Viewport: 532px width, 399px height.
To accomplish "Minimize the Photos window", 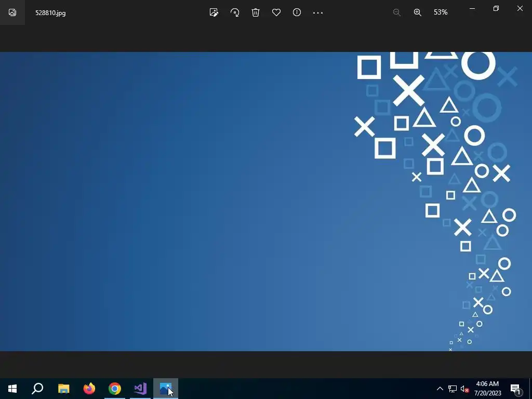I will pyautogui.click(x=472, y=8).
